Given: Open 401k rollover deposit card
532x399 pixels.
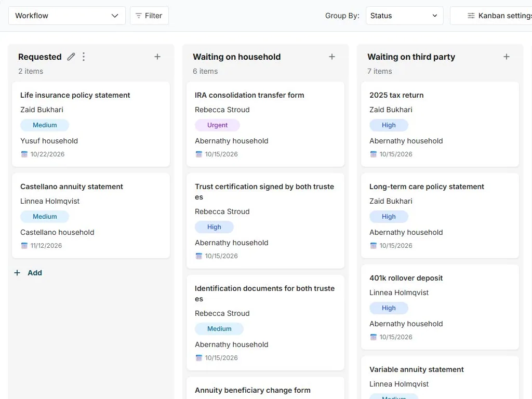Looking at the screenshot, I should click(440, 307).
